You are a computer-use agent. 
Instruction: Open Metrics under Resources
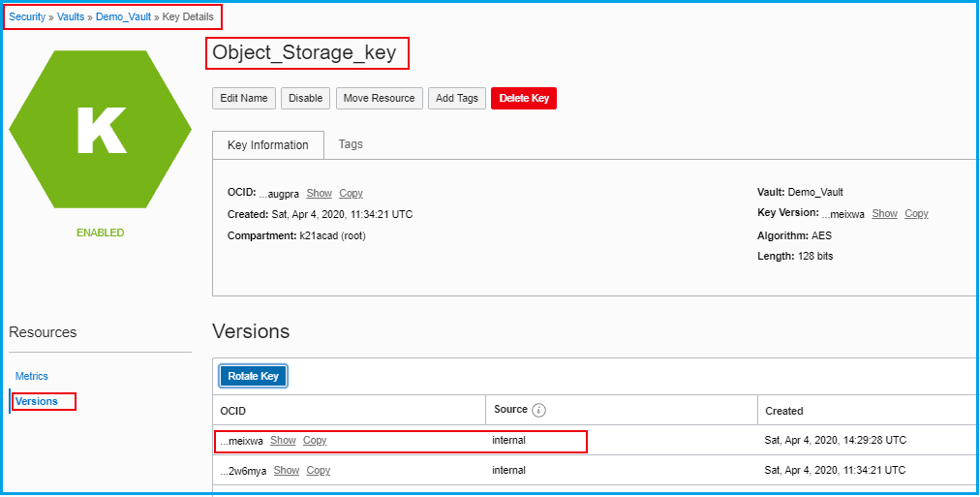32,376
